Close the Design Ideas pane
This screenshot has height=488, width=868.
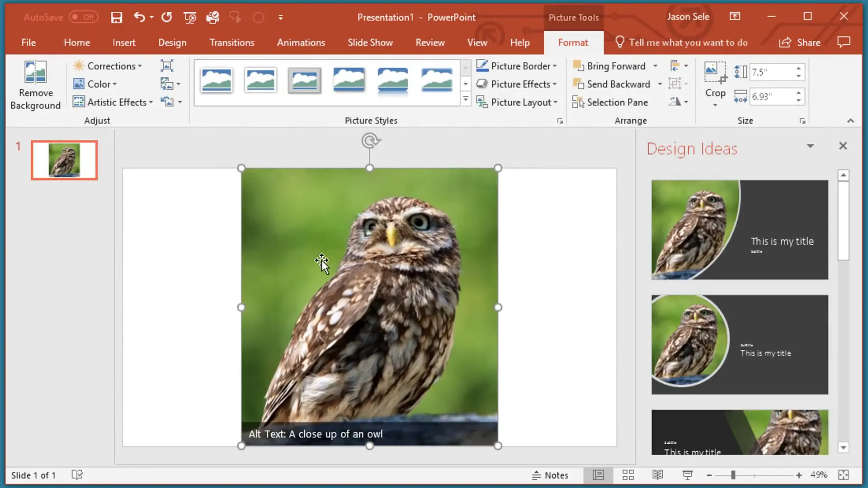(x=843, y=146)
